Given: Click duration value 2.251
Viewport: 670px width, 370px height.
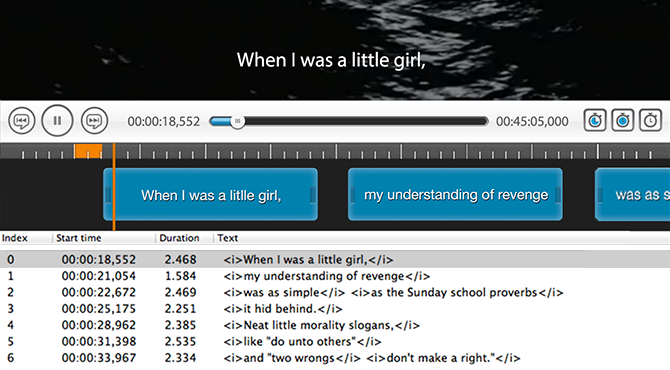Looking at the screenshot, I should [180, 308].
